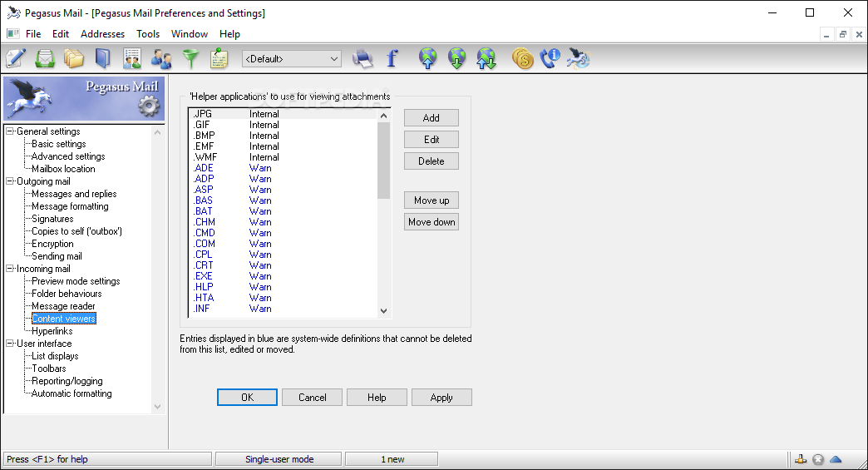The height and width of the screenshot is (470, 868).
Task: Click the printer icon in the toolbar
Action: (362, 59)
